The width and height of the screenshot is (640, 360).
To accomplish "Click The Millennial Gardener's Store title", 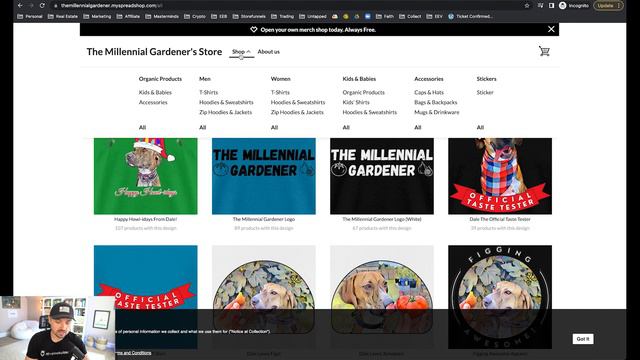I will pos(154,52).
